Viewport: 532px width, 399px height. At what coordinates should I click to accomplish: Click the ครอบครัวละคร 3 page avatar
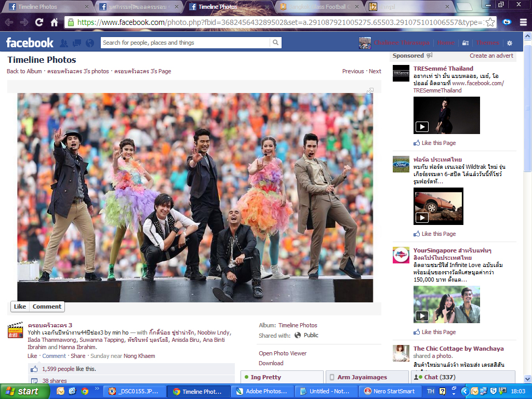click(x=15, y=330)
